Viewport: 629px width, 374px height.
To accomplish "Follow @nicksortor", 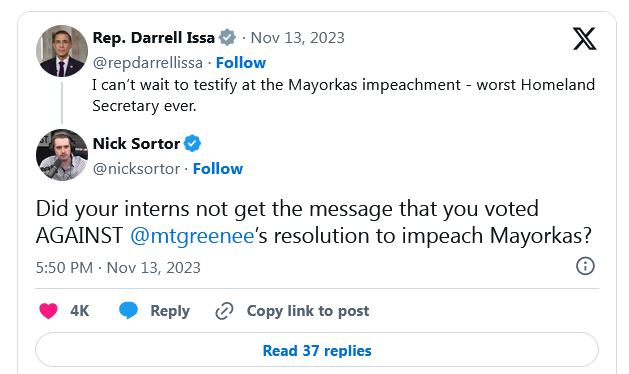I will tap(218, 169).
